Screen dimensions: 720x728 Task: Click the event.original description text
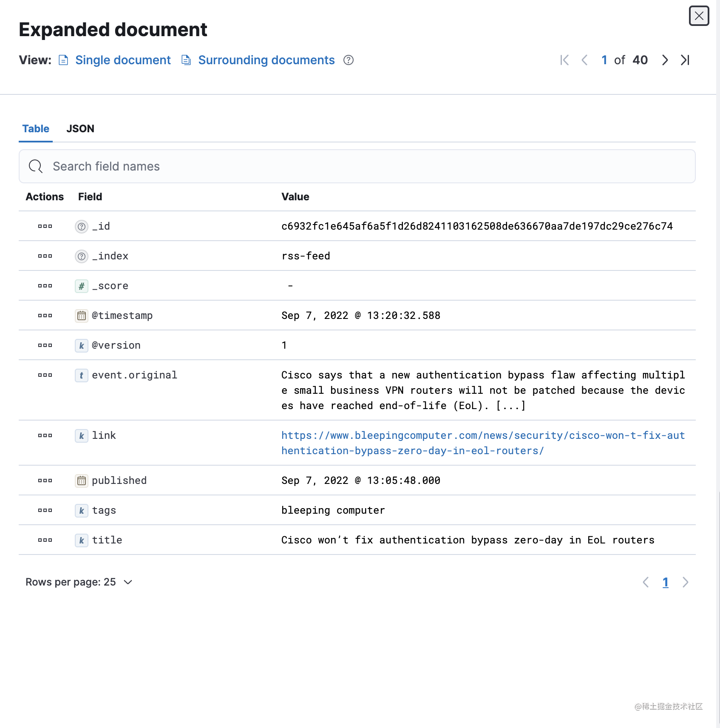tap(483, 390)
